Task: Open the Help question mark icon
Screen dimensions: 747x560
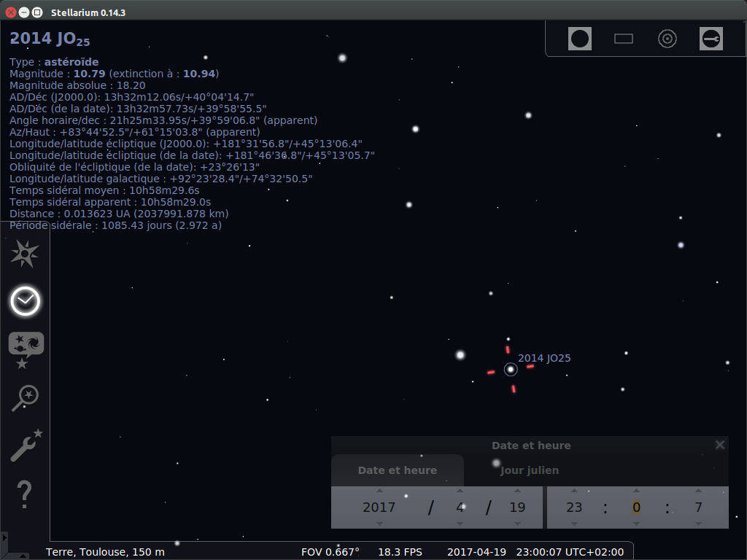Action: (x=24, y=494)
